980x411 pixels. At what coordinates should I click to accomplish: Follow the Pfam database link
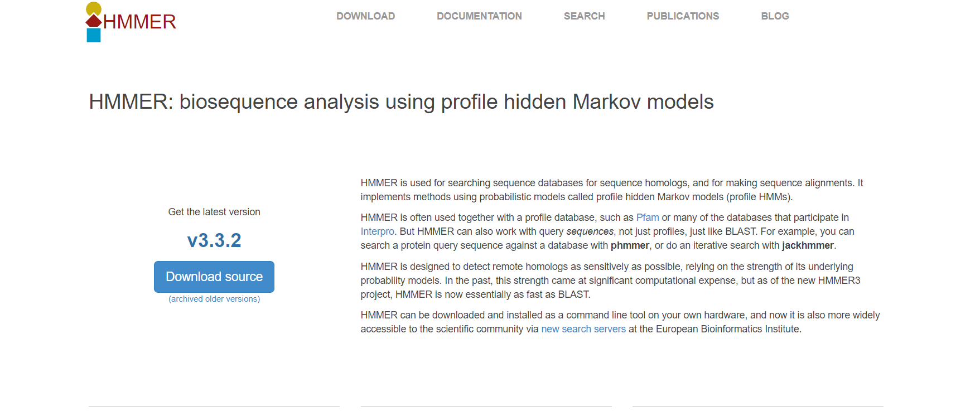[648, 217]
